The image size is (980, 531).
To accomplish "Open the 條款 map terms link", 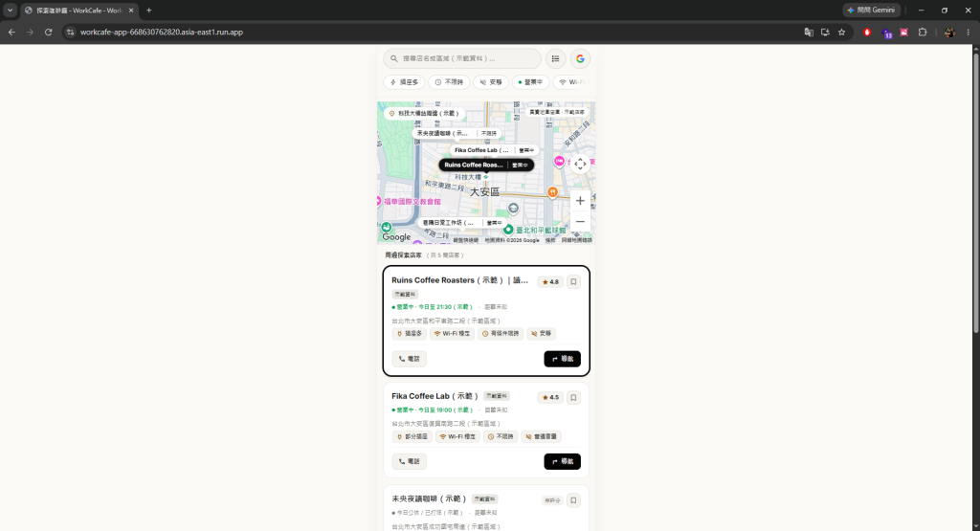I will [x=550, y=240].
